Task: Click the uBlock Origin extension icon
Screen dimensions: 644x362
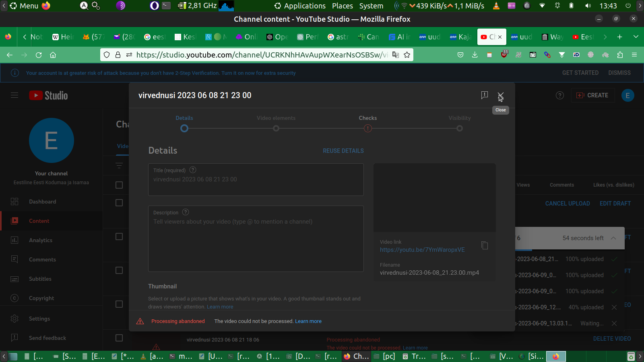Action: pyautogui.click(x=504, y=55)
